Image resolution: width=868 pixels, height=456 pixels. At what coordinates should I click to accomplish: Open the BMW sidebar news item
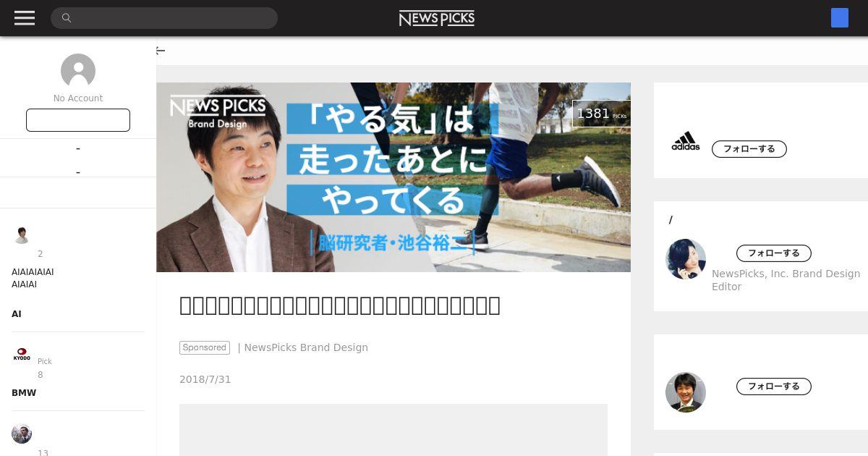(24, 393)
